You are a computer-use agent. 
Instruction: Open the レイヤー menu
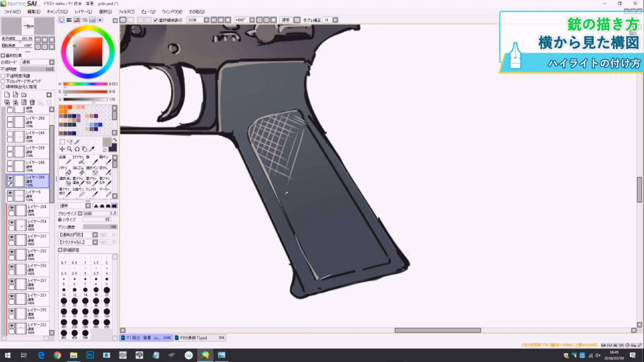(x=84, y=12)
